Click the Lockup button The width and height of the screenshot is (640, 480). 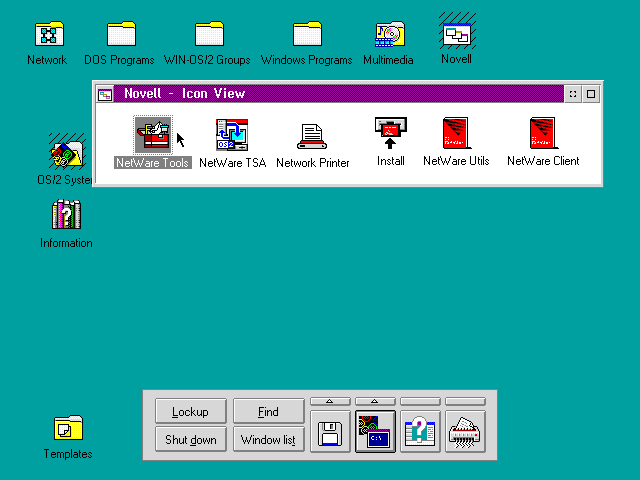[x=191, y=411]
